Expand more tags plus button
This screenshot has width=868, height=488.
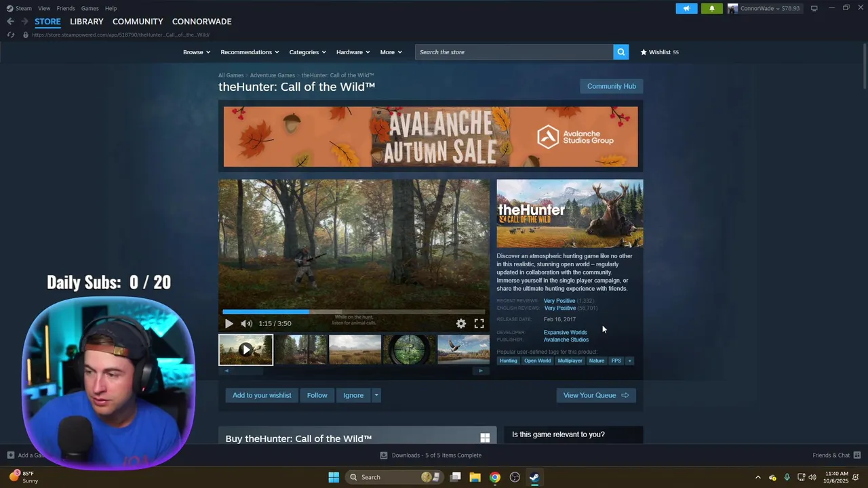coord(630,361)
